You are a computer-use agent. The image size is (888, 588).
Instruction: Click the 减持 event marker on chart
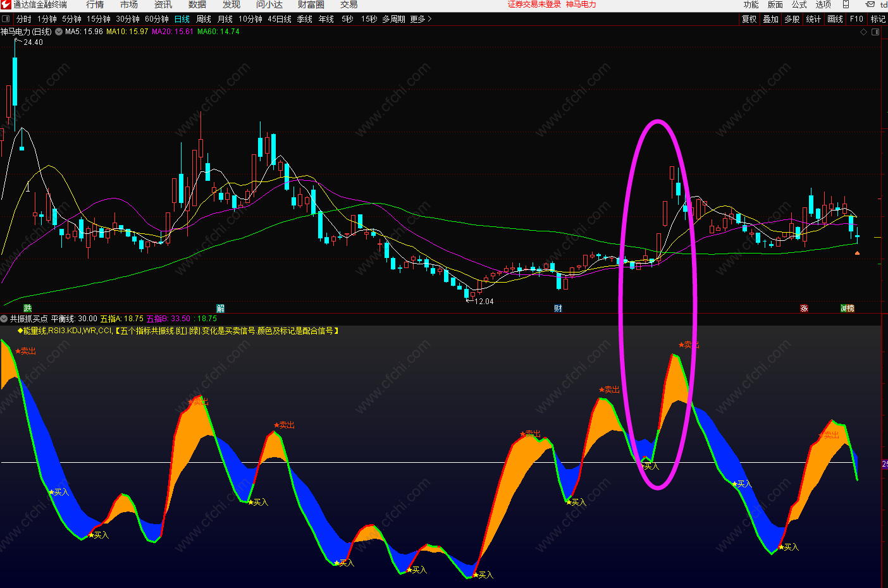pyautogui.click(x=848, y=309)
